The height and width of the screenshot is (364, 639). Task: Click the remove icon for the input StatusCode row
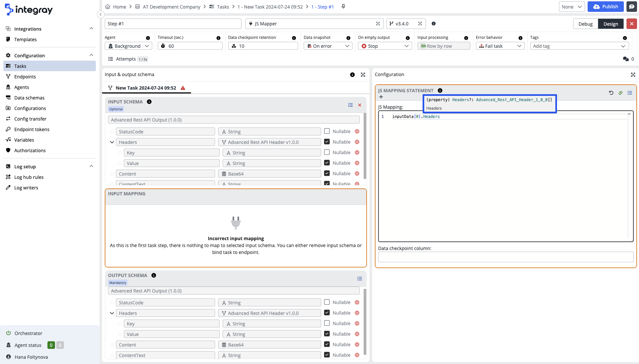point(357,131)
